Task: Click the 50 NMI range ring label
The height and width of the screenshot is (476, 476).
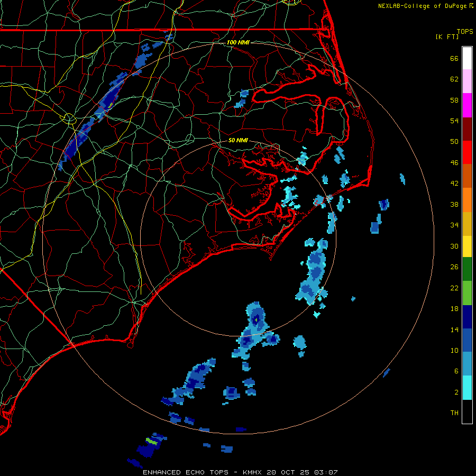Action: (238, 140)
